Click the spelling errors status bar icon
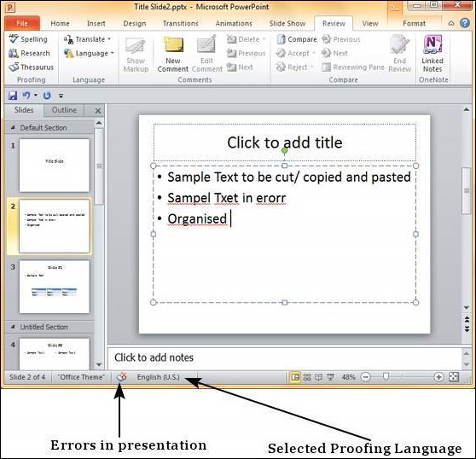The image size is (476, 459). click(121, 377)
